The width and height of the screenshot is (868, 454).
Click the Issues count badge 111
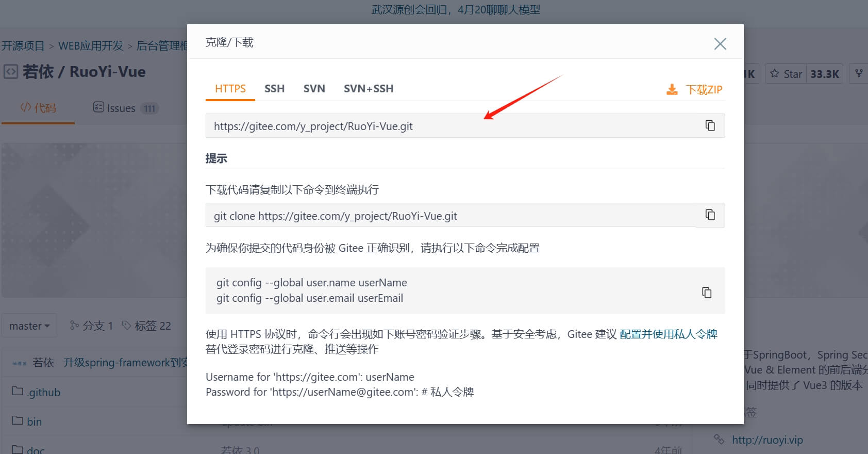149,108
